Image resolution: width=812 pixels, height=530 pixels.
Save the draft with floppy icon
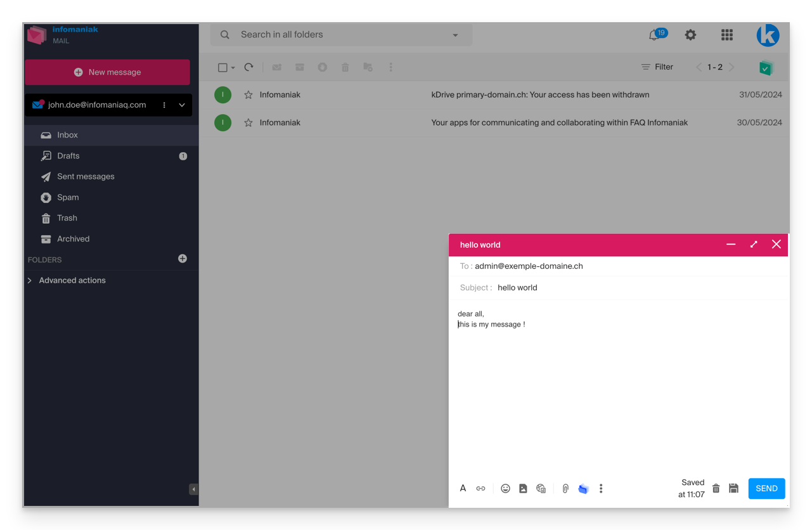[733, 488]
